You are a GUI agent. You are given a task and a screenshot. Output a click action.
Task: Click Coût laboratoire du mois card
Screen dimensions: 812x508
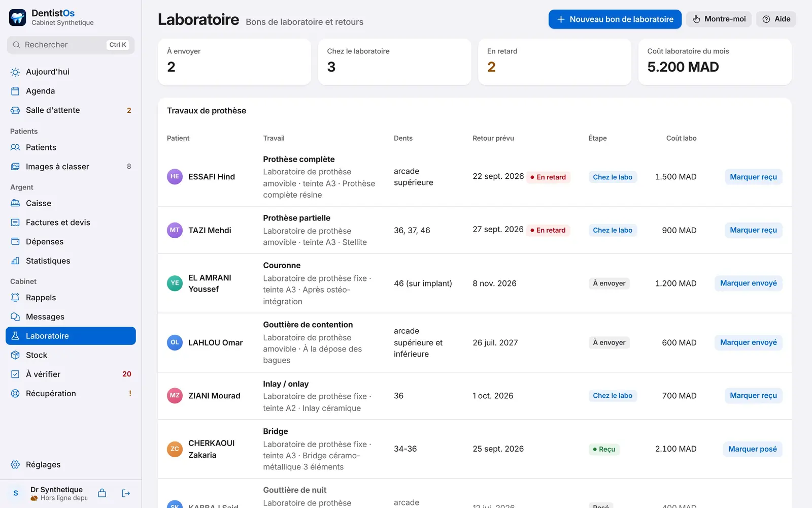[x=715, y=62]
